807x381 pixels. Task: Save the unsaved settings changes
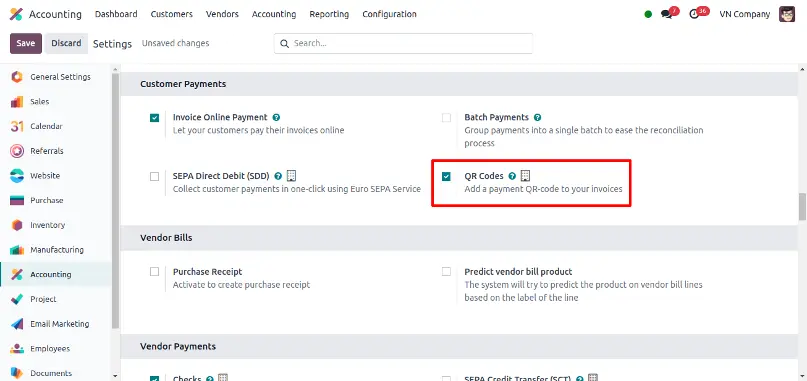26,43
